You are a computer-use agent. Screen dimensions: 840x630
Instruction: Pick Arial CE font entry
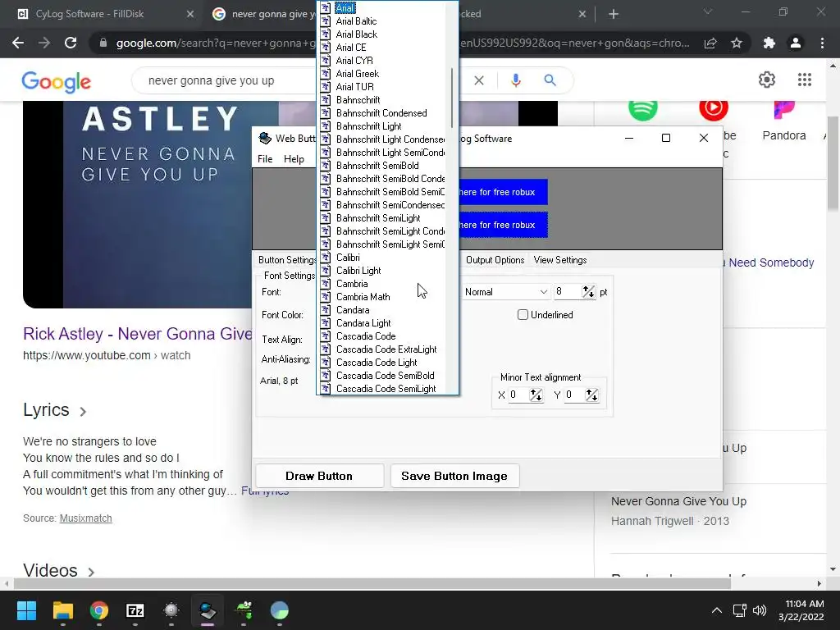(351, 48)
